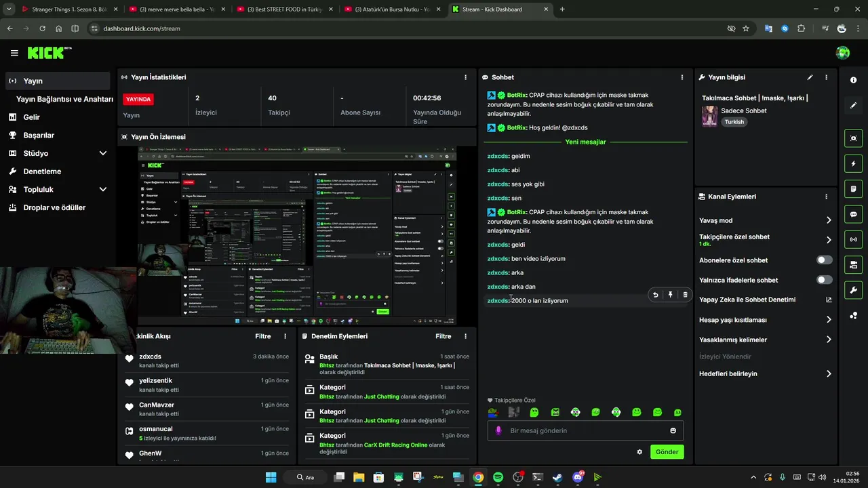The width and height of the screenshot is (868, 488).
Task: Click the three-dots cluster sidebar icon
Action: click(853, 315)
